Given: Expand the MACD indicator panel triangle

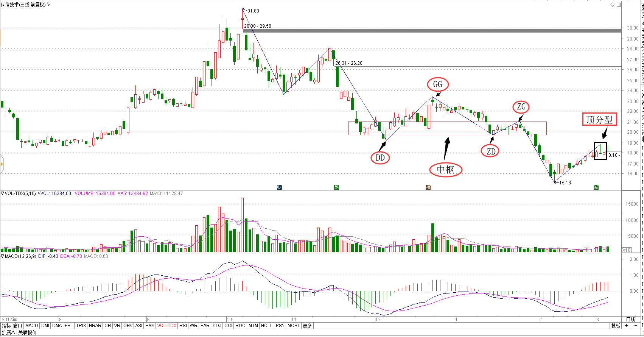Looking at the screenshot, I should 2,256.
